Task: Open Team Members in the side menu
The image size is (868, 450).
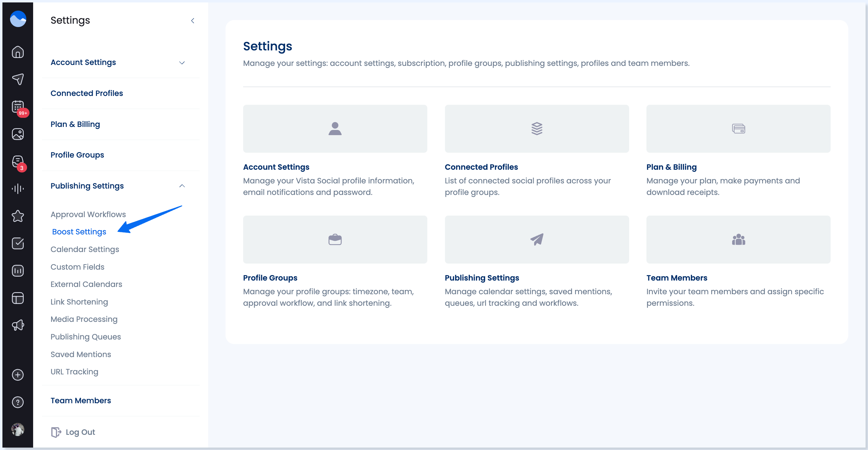Action: coord(81,401)
